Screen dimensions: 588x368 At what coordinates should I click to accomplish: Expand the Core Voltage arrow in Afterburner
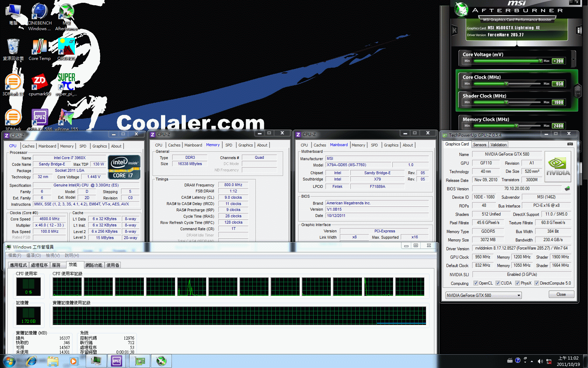(573, 59)
